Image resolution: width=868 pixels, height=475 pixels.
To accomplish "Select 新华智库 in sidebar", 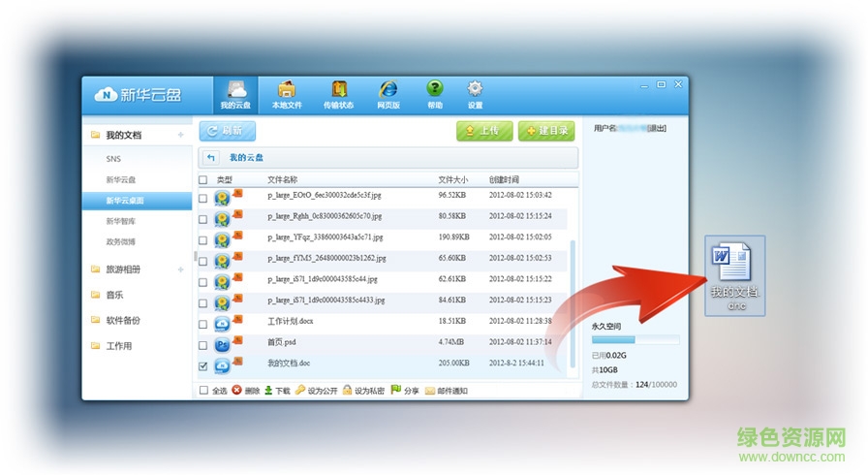I will 121,221.
